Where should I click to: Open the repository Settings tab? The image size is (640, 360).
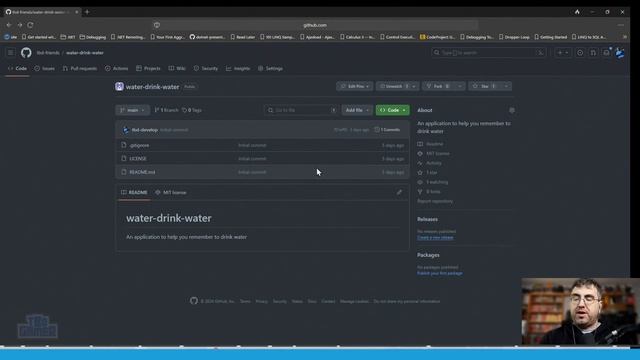click(270, 69)
